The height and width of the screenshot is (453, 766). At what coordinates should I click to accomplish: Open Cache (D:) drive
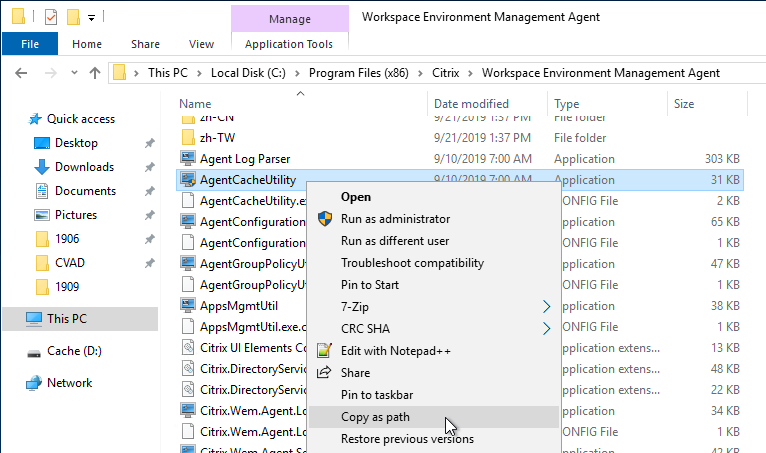[x=74, y=351]
